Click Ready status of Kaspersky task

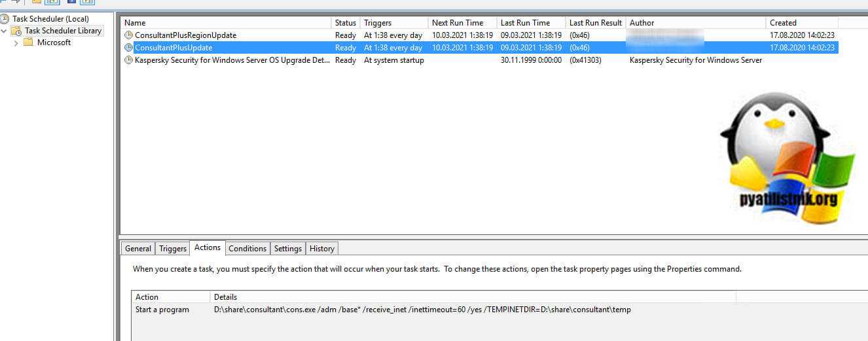(x=346, y=60)
